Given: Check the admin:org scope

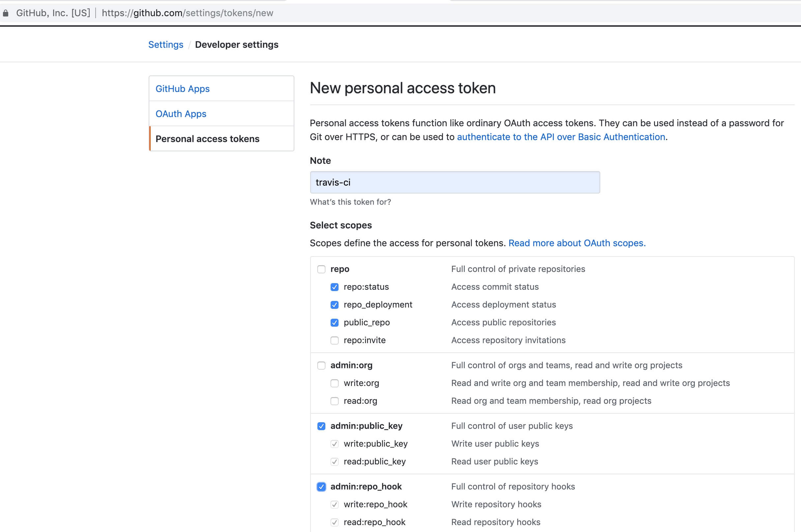Looking at the screenshot, I should [x=321, y=366].
